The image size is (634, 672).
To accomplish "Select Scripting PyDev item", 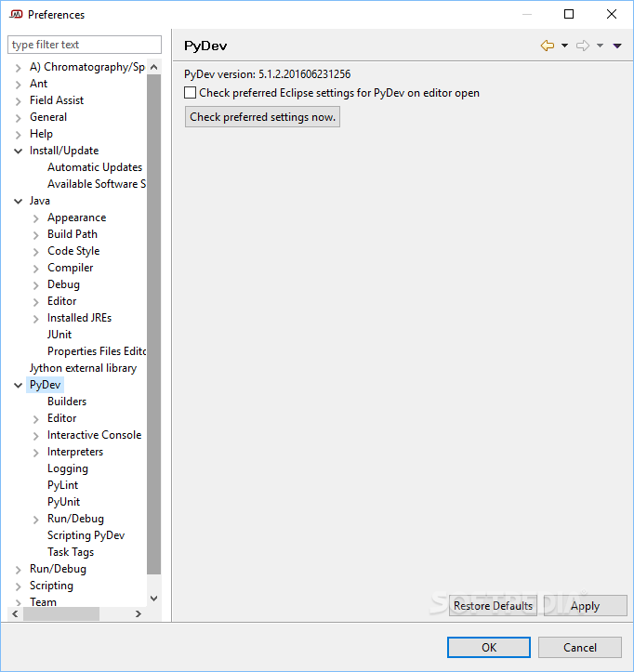I will tap(86, 535).
